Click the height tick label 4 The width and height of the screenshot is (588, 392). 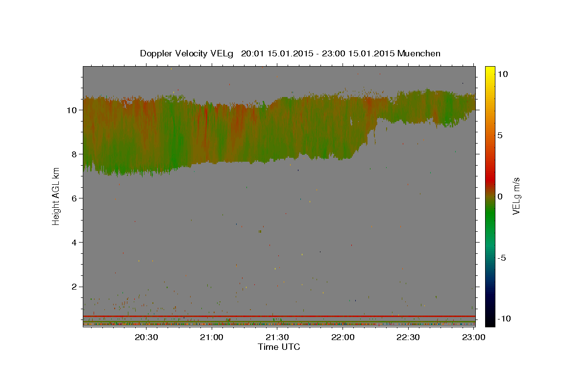click(75, 243)
